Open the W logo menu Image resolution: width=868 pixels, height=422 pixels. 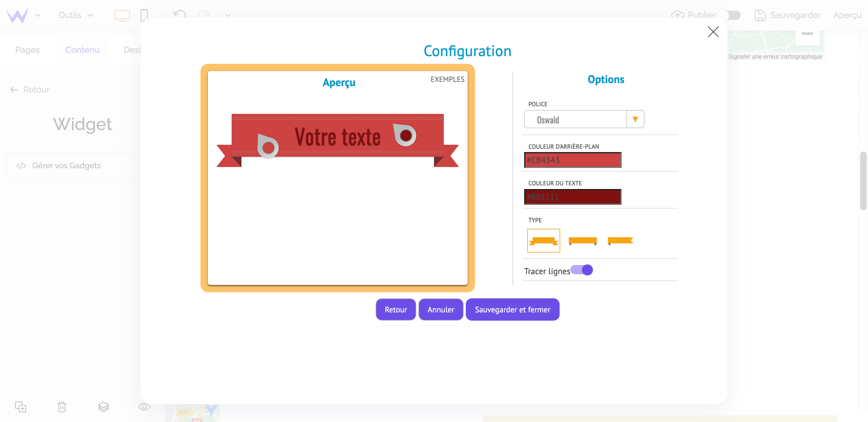(x=17, y=15)
